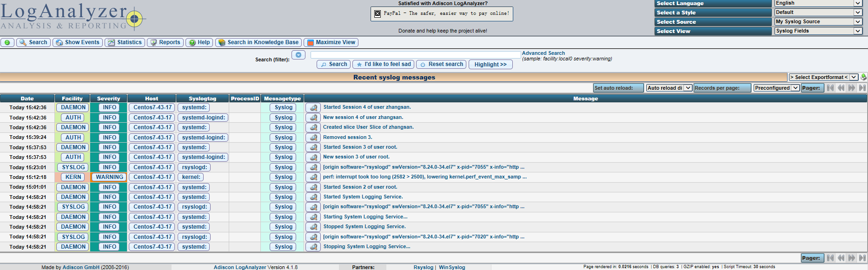Open the Select Exportformat dropdown
Image resolution: width=868 pixels, height=270 pixels.
click(x=823, y=77)
